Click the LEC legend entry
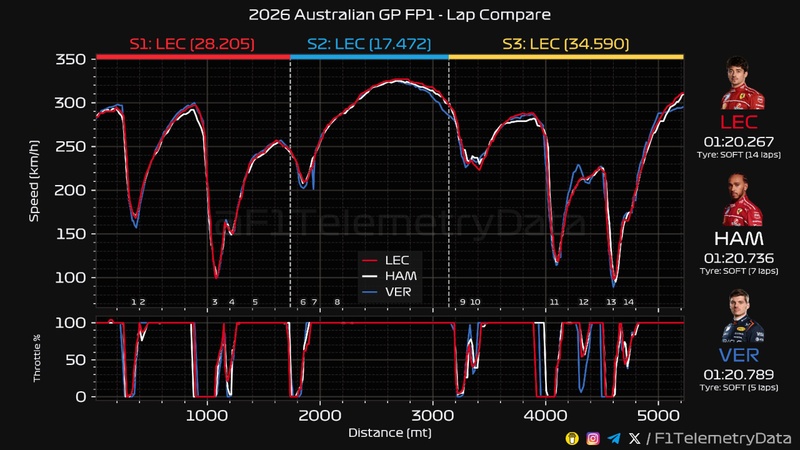800x450 pixels. click(x=386, y=260)
